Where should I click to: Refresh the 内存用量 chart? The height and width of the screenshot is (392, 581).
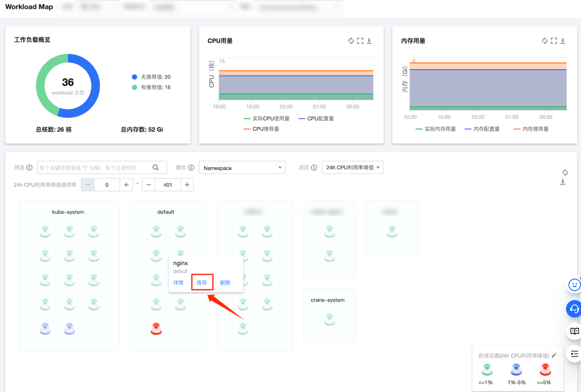point(544,41)
